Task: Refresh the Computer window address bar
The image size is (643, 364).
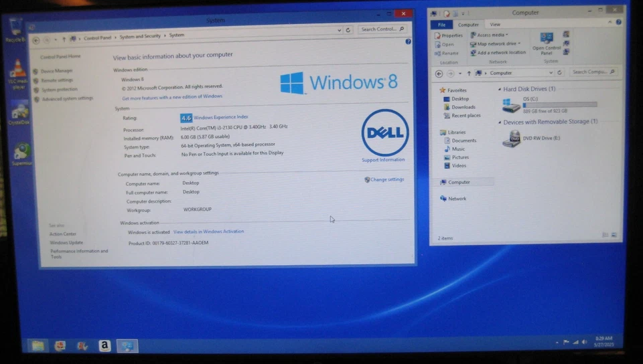Action: point(559,72)
